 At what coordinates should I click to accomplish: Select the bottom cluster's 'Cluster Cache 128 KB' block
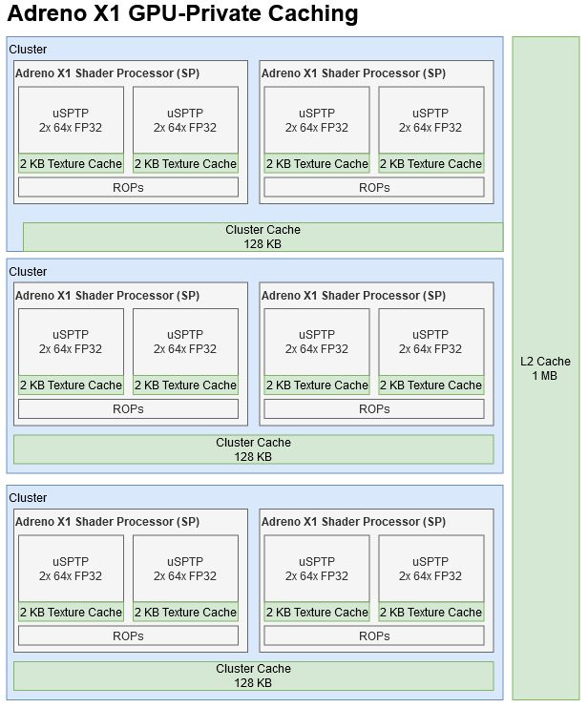point(253,676)
